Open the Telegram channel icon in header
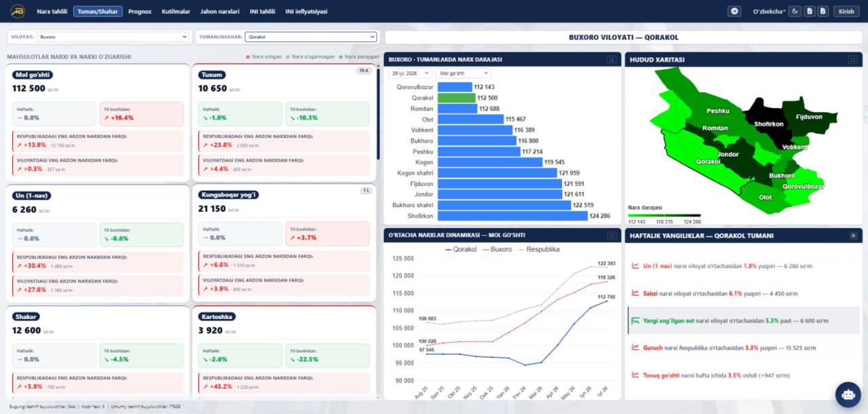Screen dimensions: 868x414 [734, 11]
